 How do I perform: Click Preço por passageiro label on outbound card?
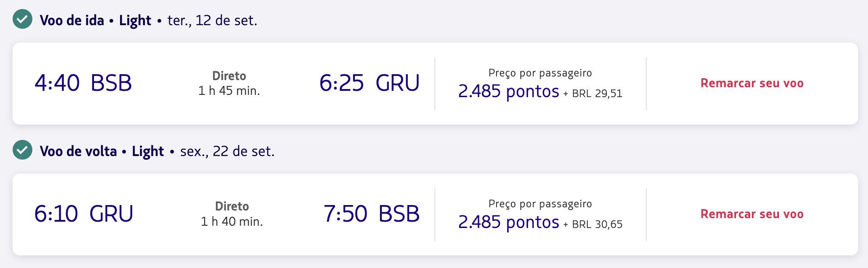[x=540, y=73]
